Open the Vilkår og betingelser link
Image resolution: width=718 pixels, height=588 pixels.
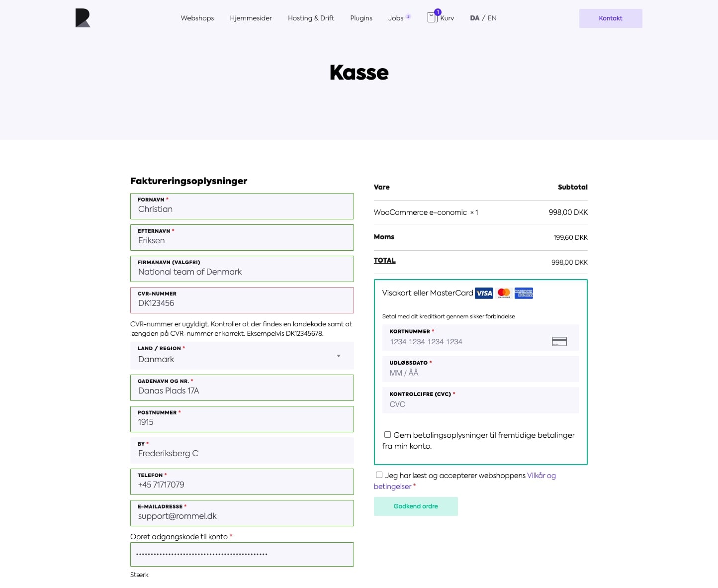click(x=465, y=481)
